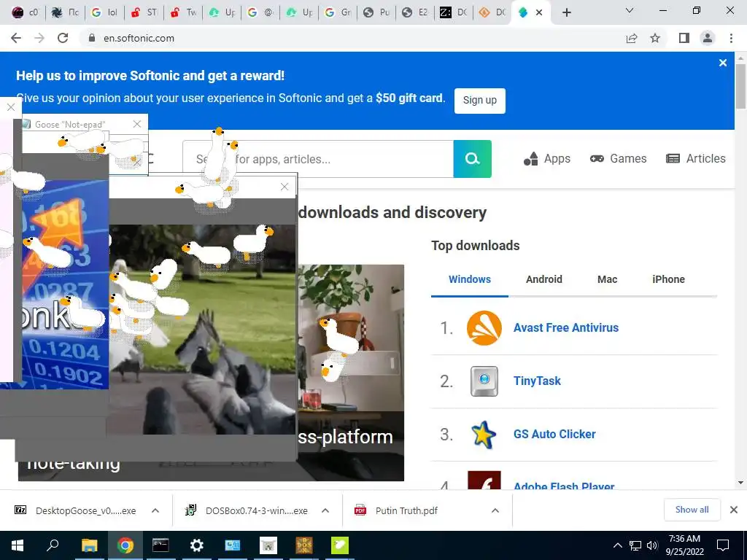
Task: Click the GS Auto Clicker star icon
Action: pos(484,435)
